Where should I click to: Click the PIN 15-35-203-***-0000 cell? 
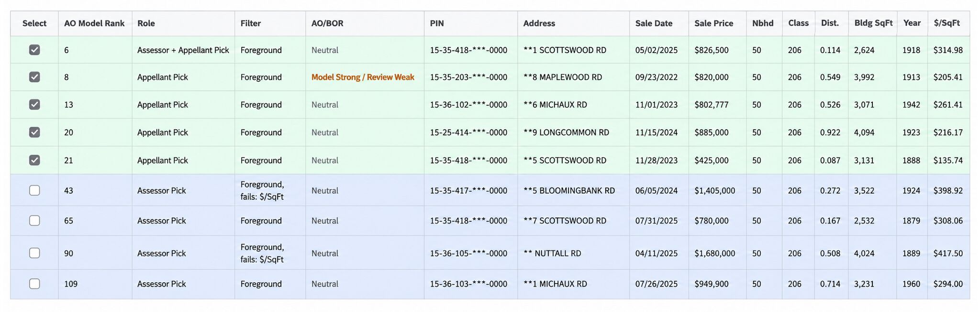[x=468, y=77]
